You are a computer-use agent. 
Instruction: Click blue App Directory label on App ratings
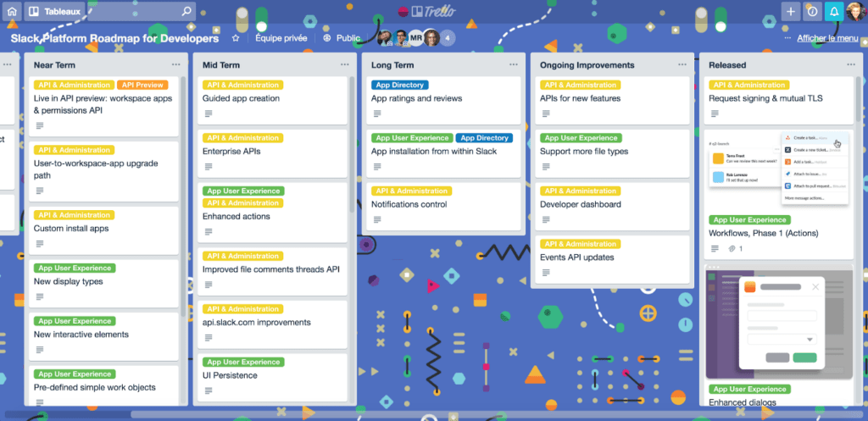point(400,85)
